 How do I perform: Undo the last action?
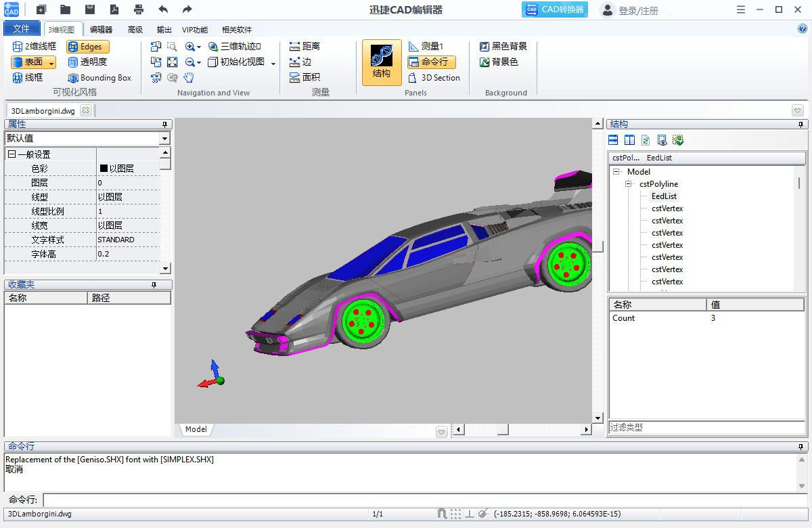163,9
